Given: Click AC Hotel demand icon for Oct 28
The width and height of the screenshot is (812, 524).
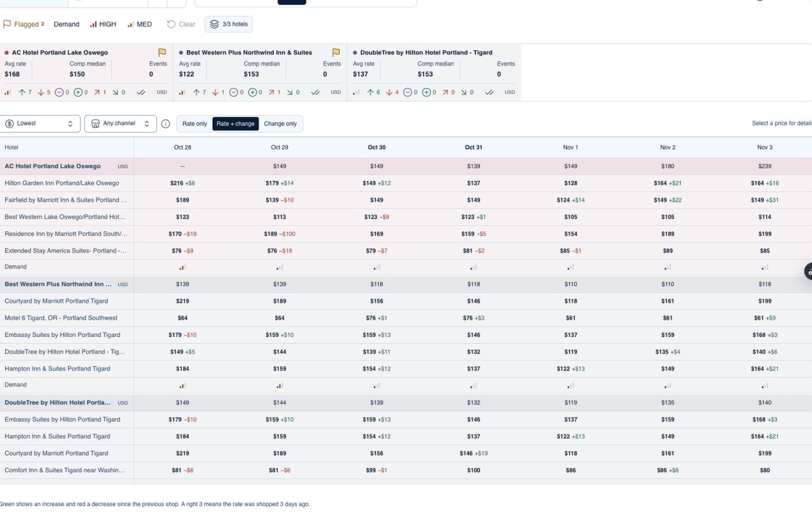Looking at the screenshot, I should point(183,267).
